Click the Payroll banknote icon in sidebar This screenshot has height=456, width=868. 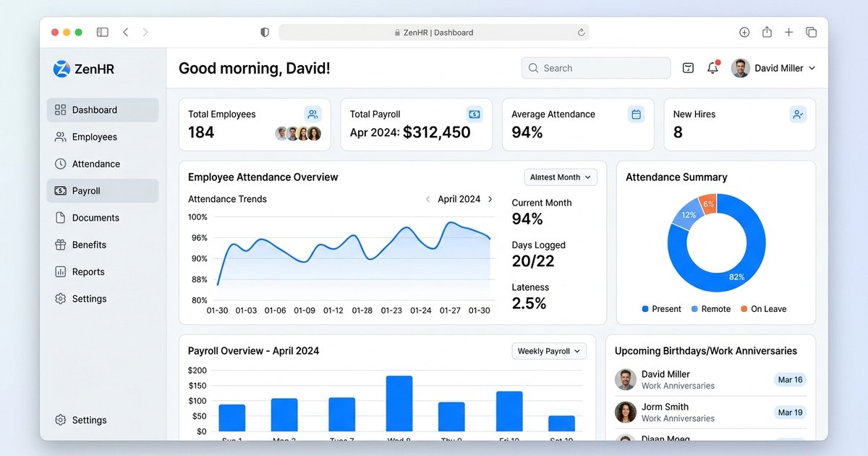[x=60, y=191]
